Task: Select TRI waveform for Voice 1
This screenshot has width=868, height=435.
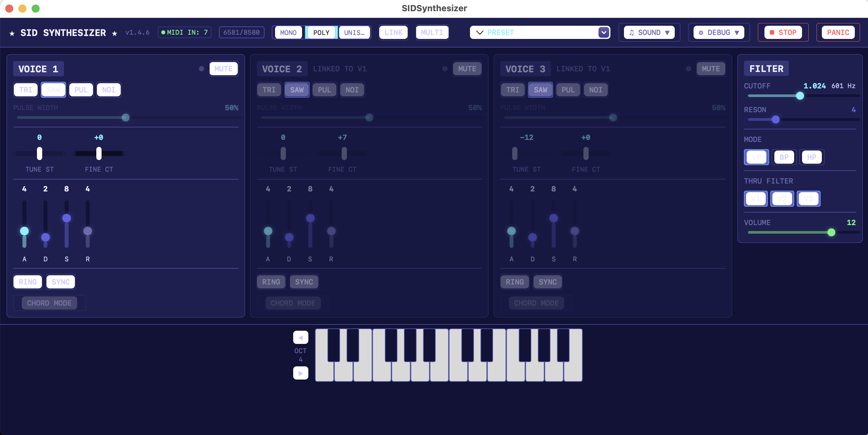Action: [x=26, y=90]
